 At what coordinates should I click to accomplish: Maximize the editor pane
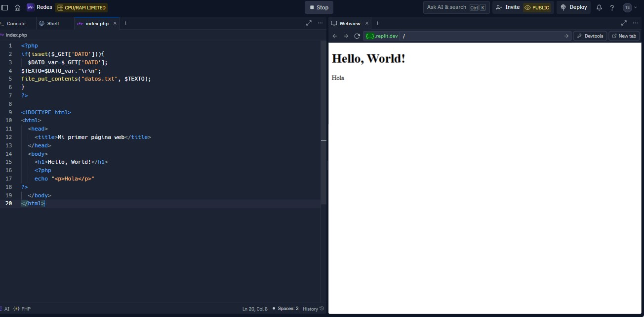(309, 23)
